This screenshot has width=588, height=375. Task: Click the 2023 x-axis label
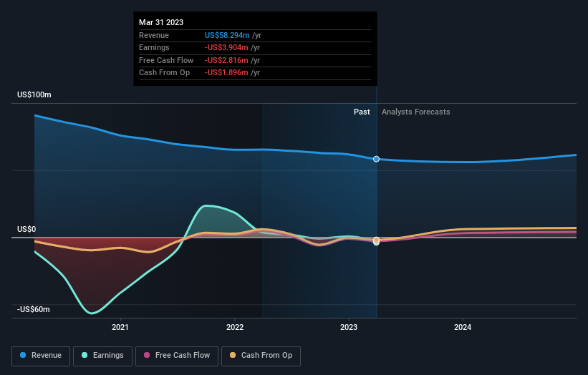tap(349, 328)
